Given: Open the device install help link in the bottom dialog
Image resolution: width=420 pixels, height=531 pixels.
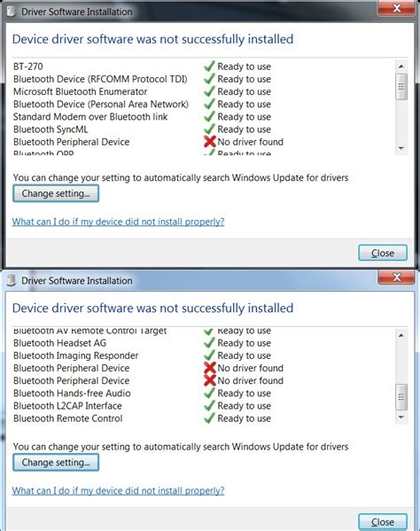Looking at the screenshot, I should coord(118,491).
